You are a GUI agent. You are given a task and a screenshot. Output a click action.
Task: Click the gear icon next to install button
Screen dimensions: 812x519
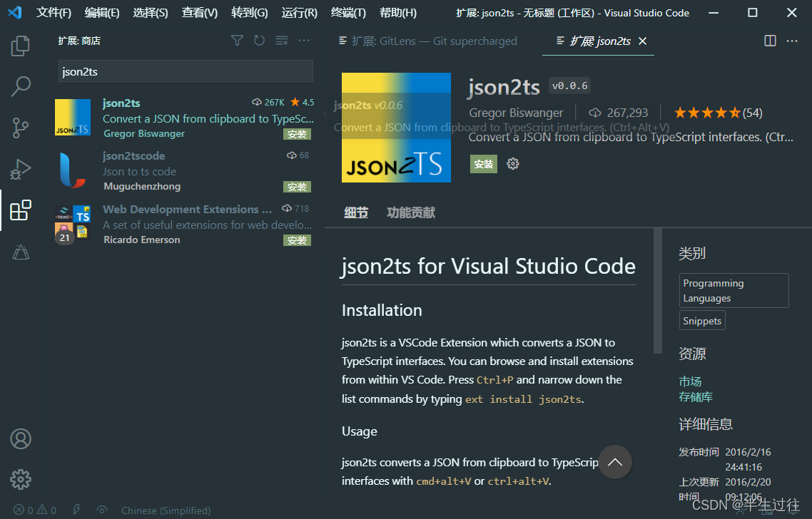tap(513, 164)
